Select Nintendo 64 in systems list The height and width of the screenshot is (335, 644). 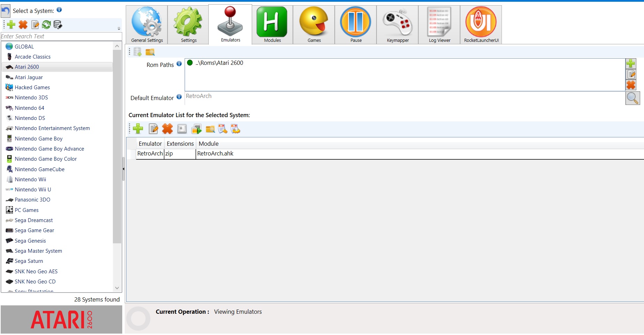[30, 108]
